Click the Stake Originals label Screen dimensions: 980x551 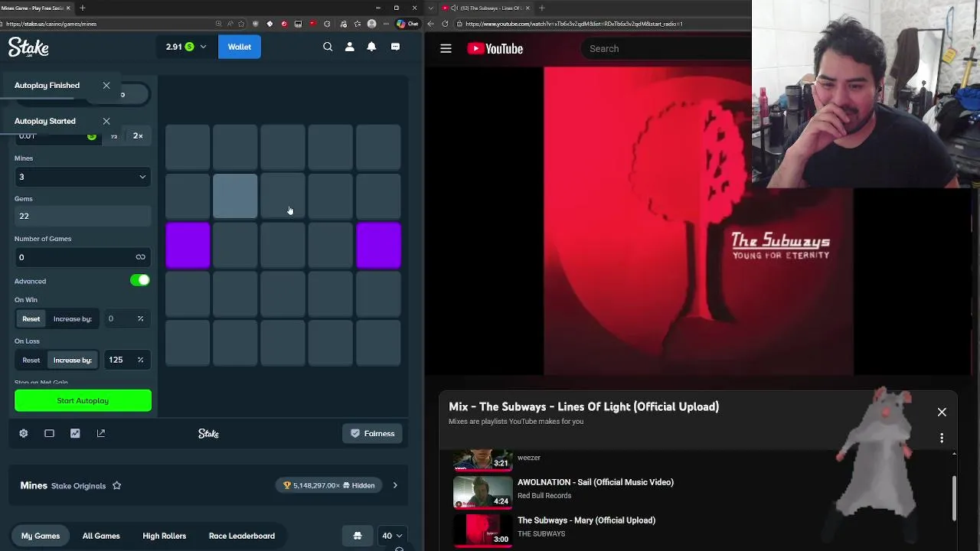[x=78, y=486]
